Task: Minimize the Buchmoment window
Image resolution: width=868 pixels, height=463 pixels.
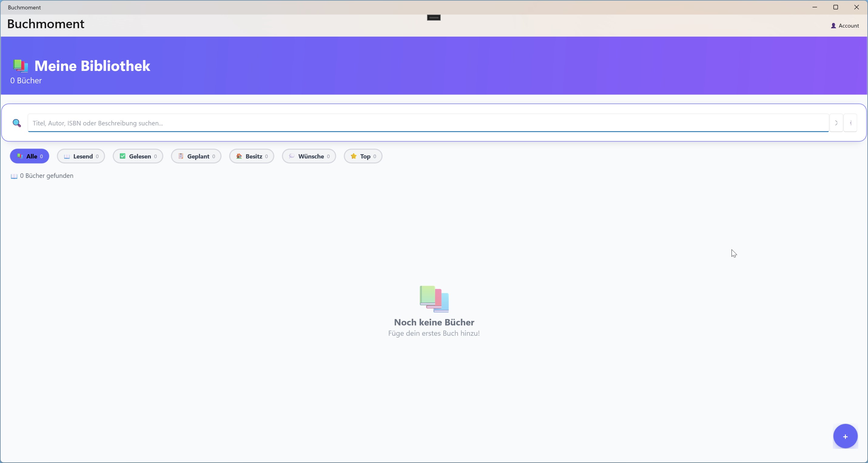Action: (x=815, y=7)
